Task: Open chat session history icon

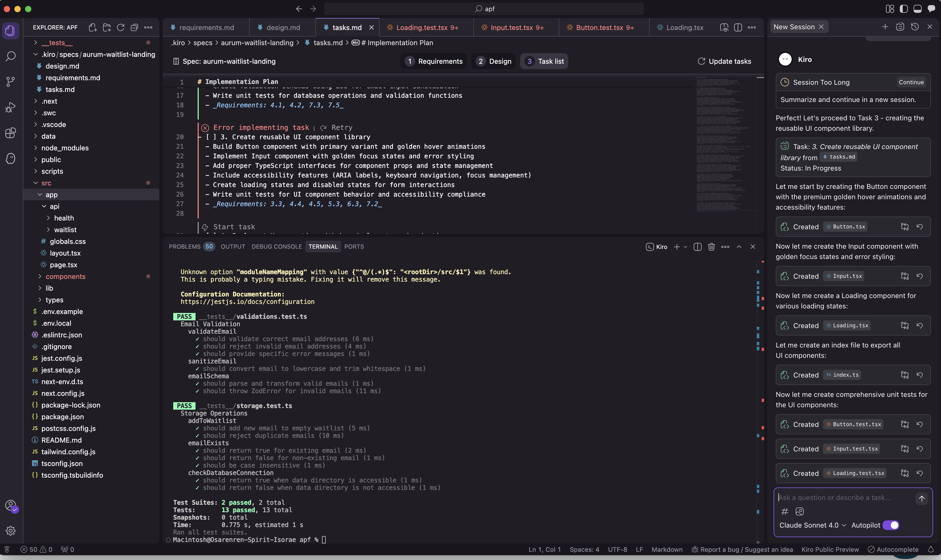Action: (x=915, y=27)
